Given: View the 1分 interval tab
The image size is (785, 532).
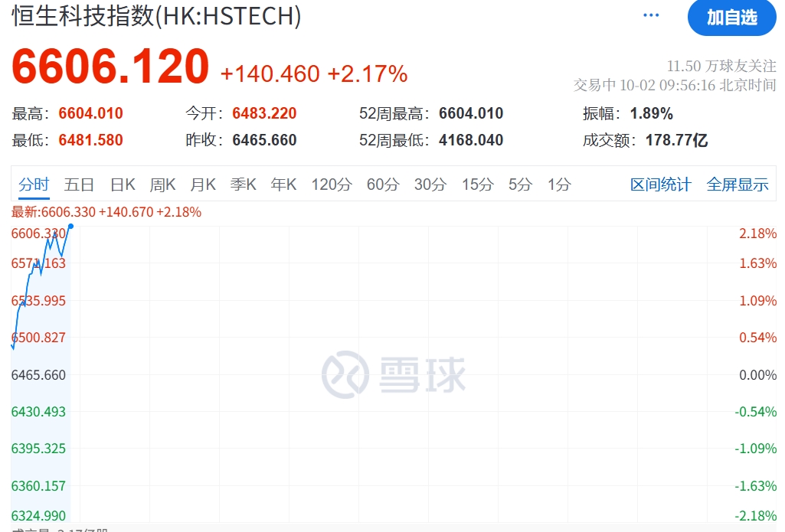Looking at the screenshot, I should [559, 184].
